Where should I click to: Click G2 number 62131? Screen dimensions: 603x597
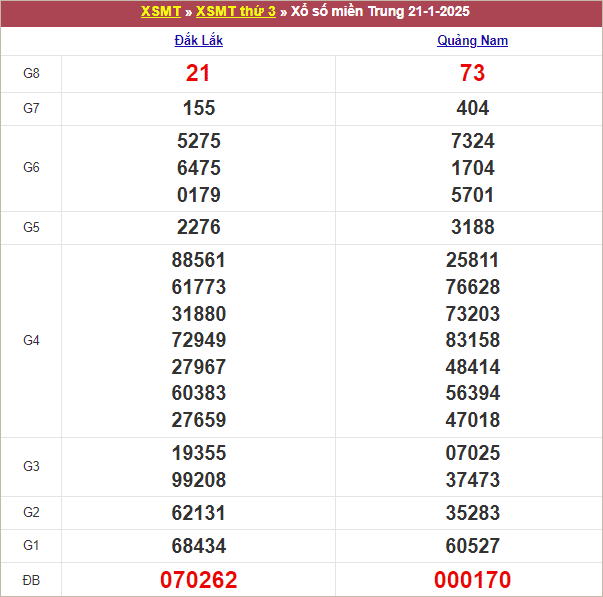tap(199, 513)
